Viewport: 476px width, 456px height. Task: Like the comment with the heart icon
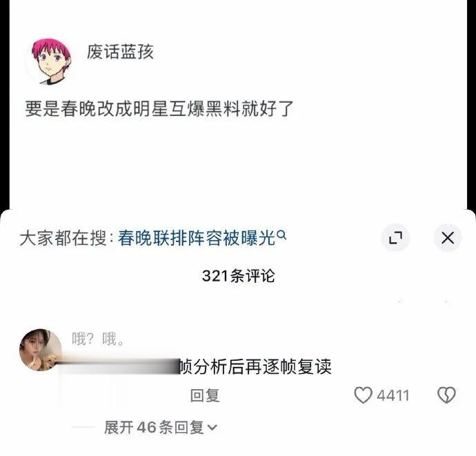pyautogui.click(x=363, y=395)
